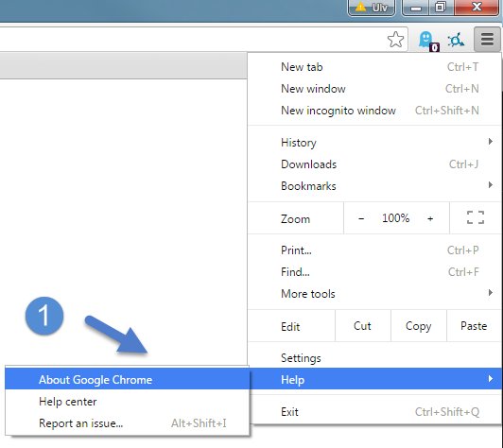503x448 pixels.
Task: Open a New incognito window
Action: [x=374, y=111]
